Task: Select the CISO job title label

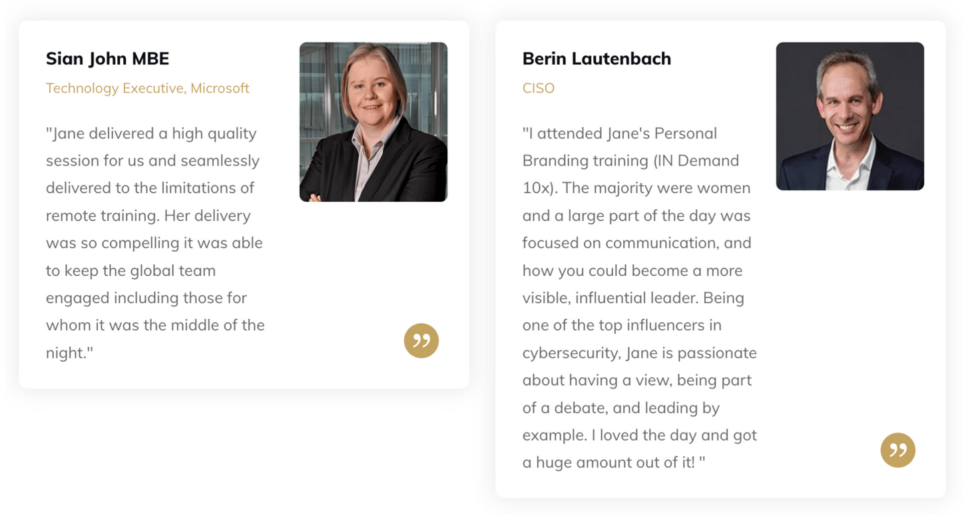Action: click(538, 88)
